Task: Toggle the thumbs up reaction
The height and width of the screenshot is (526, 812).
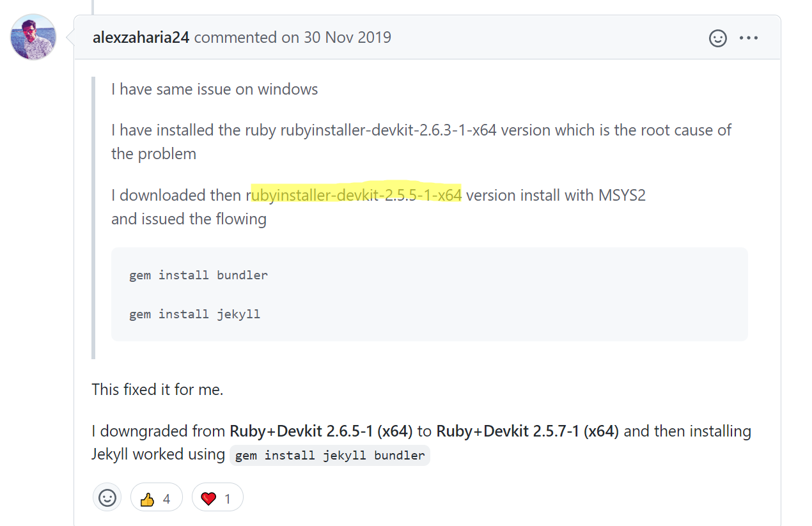Action: pyautogui.click(x=156, y=498)
